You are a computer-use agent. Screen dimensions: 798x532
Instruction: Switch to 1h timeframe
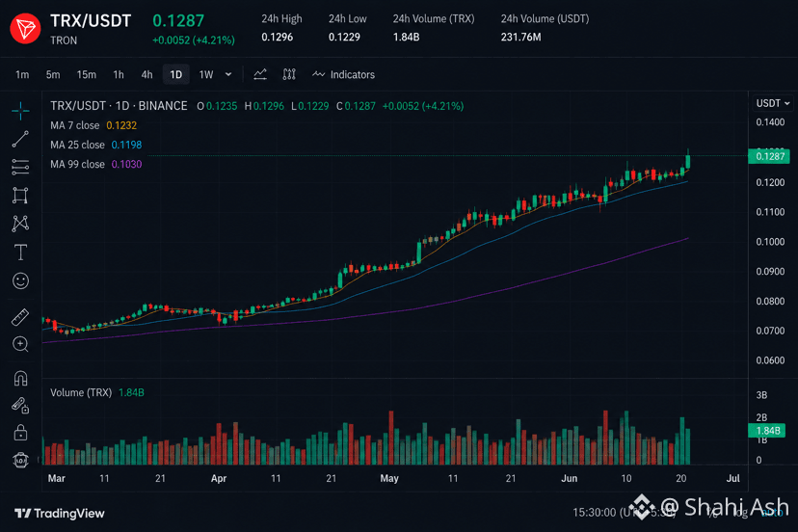coord(119,75)
